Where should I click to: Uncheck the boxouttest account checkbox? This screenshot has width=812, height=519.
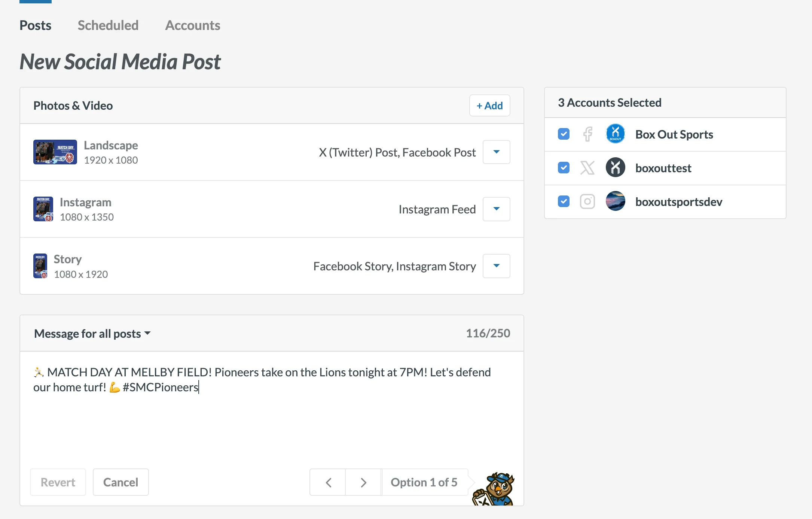(564, 168)
